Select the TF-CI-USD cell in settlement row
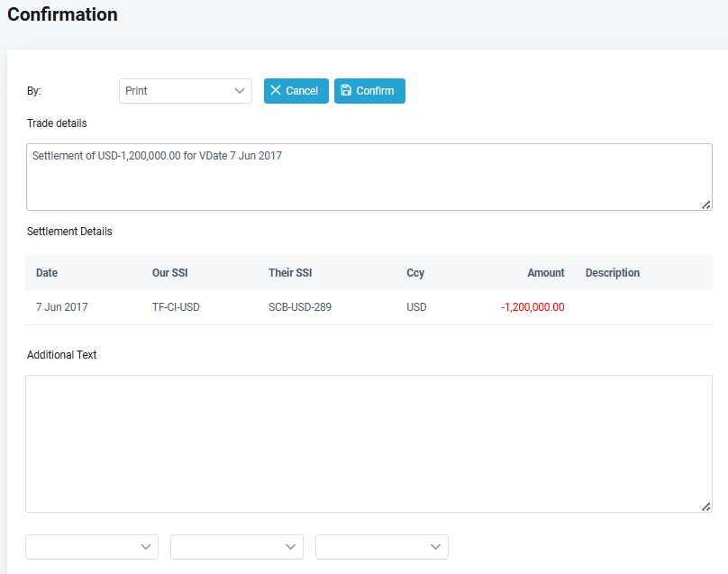 pos(176,307)
